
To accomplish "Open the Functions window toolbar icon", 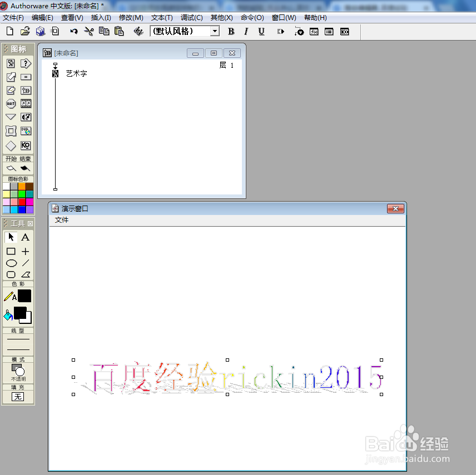I will pos(314,32).
